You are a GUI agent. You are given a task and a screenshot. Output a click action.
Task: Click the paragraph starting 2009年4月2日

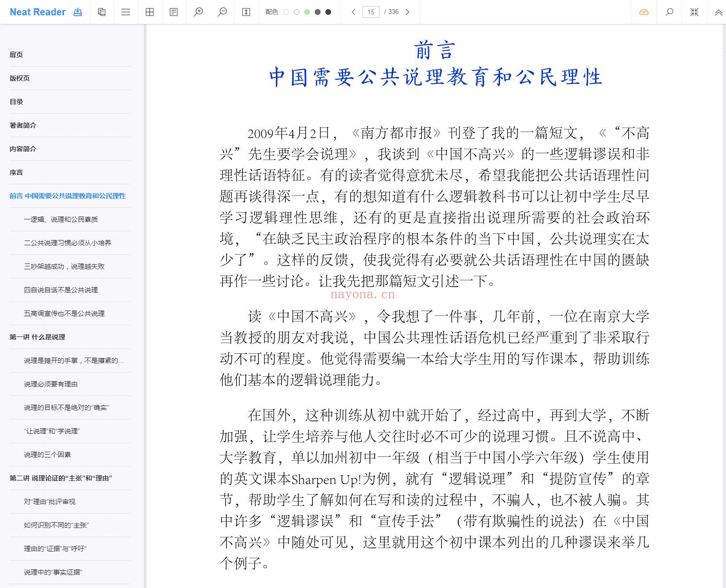[435, 207]
